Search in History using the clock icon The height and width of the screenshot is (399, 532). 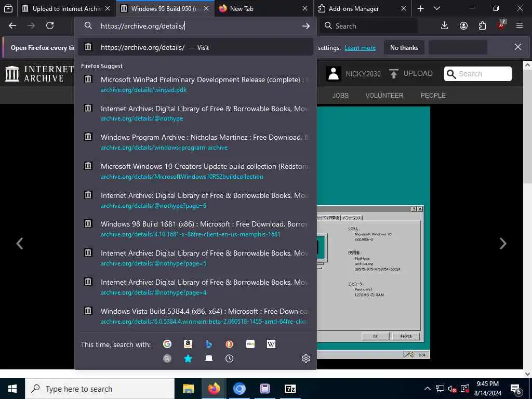tap(229, 358)
